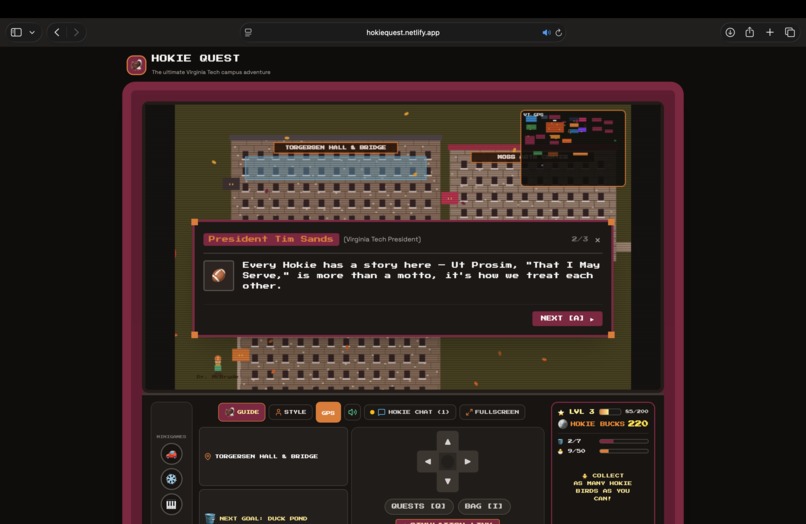Show the tab overview
Viewport: 806px width, 524px height.
790,32
